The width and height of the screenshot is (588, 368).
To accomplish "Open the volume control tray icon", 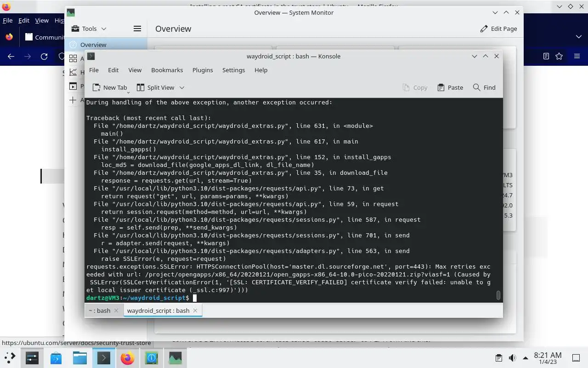I will click(512, 358).
